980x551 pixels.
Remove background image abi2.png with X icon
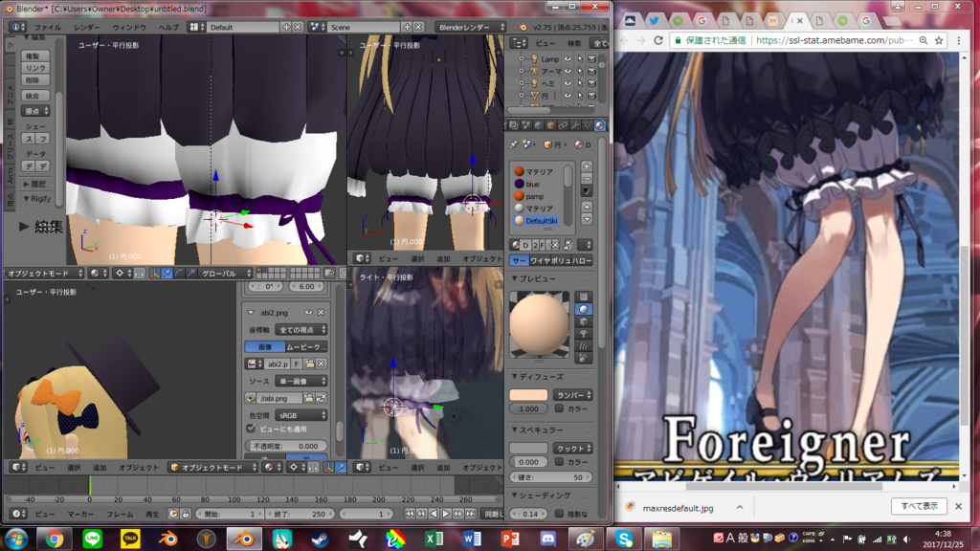coord(321,313)
